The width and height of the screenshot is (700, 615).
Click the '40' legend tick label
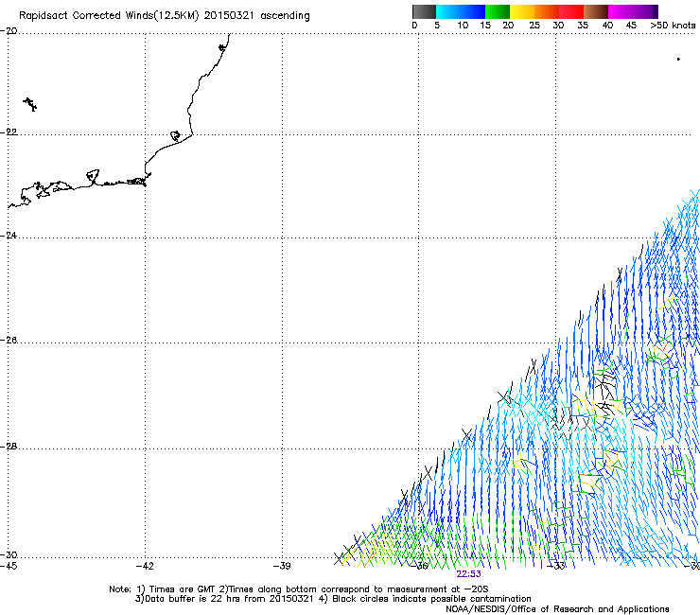[x=607, y=26]
